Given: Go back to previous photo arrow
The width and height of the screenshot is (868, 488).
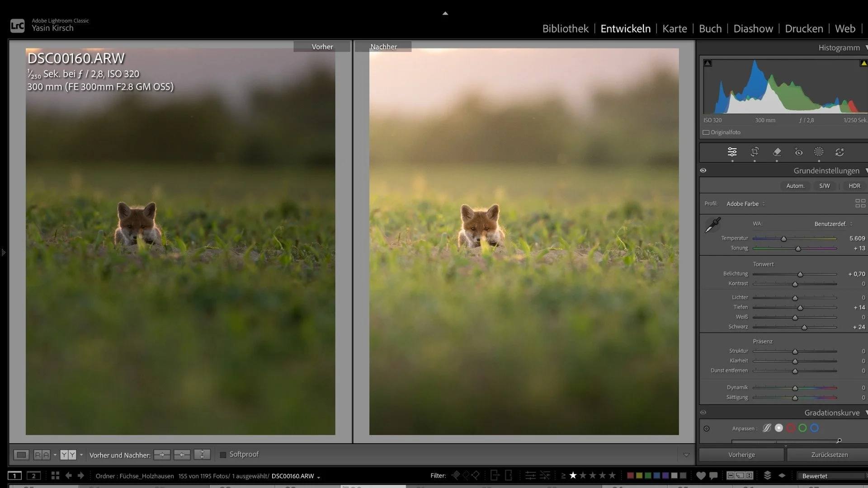Looking at the screenshot, I should click(68, 475).
